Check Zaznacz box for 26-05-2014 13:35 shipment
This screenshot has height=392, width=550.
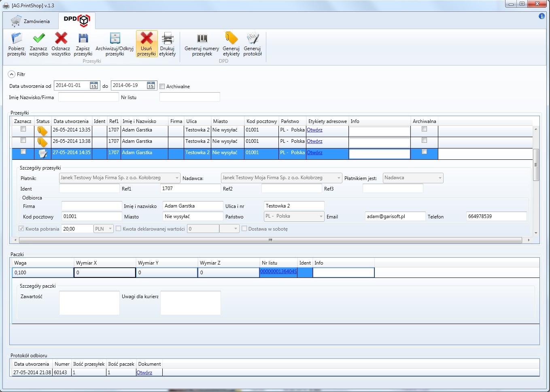point(23,129)
